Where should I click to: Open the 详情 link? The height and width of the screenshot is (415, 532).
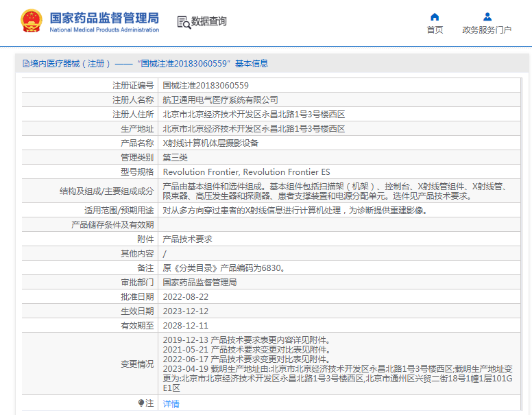171,404
